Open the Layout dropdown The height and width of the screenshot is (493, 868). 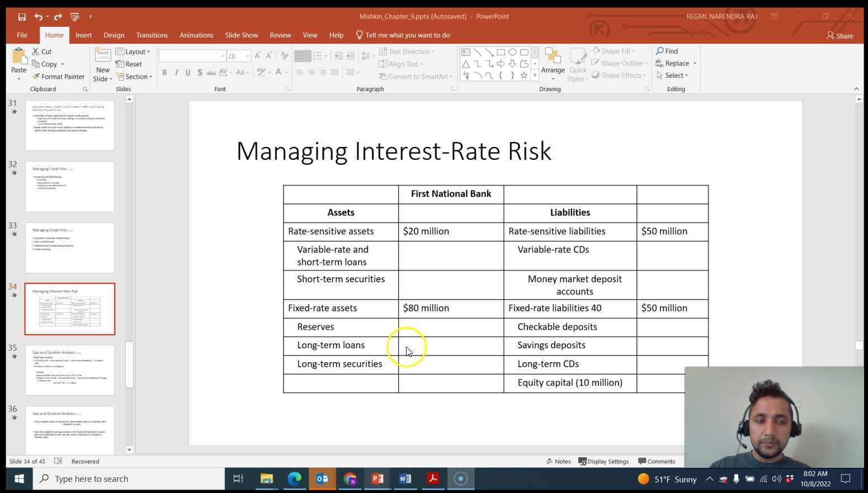(134, 51)
